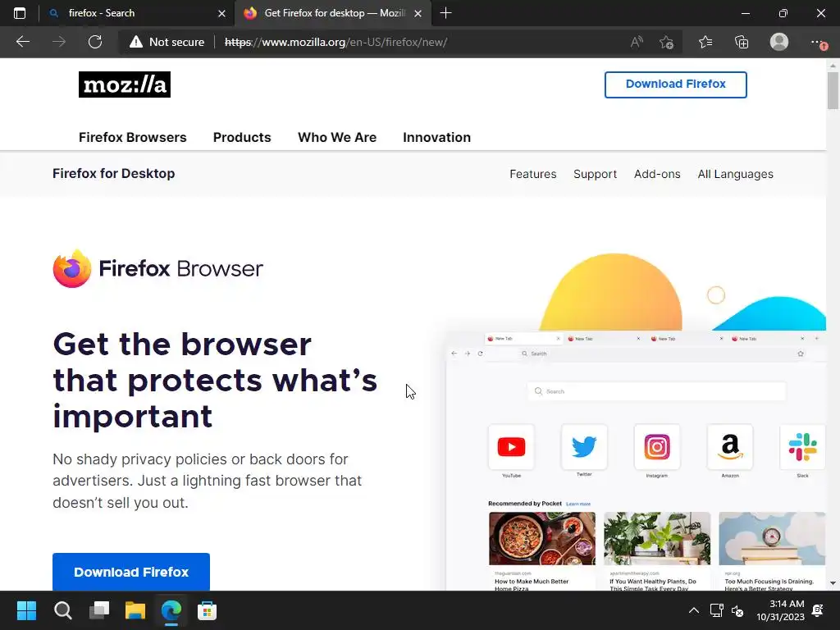840x630 pixels.
Task: Click the scrollbar down arrow
Action: pyautogui.click(x=833, y=583)
